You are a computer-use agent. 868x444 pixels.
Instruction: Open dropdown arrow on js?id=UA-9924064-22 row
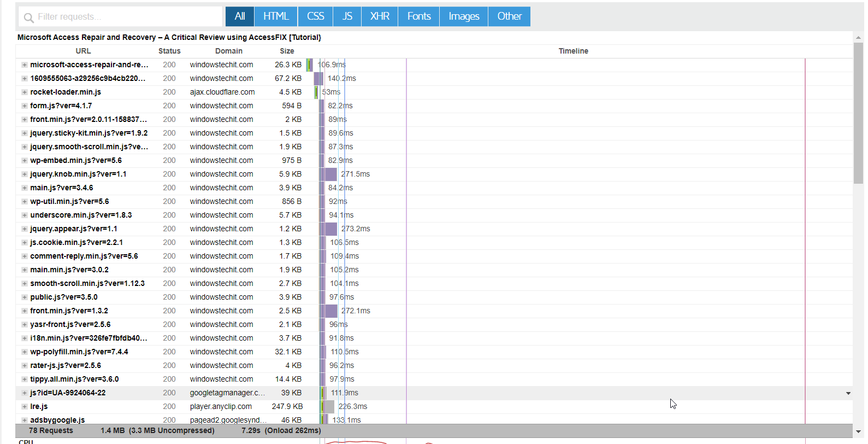pyautogui.click(x=848, y=393)
